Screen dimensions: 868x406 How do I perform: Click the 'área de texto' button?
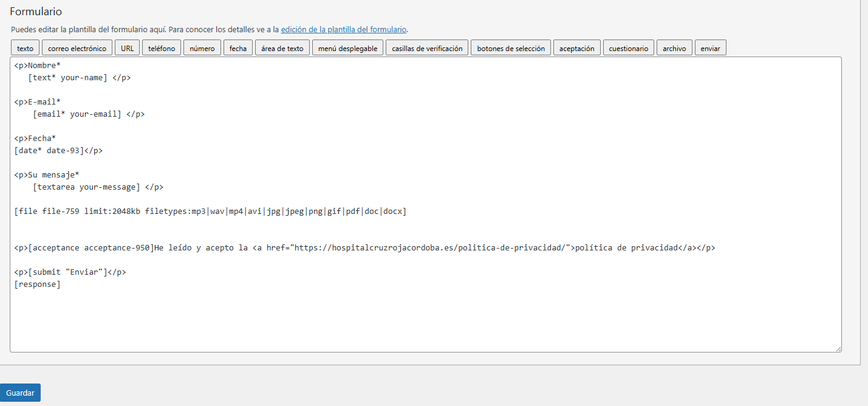pos(282,48)
